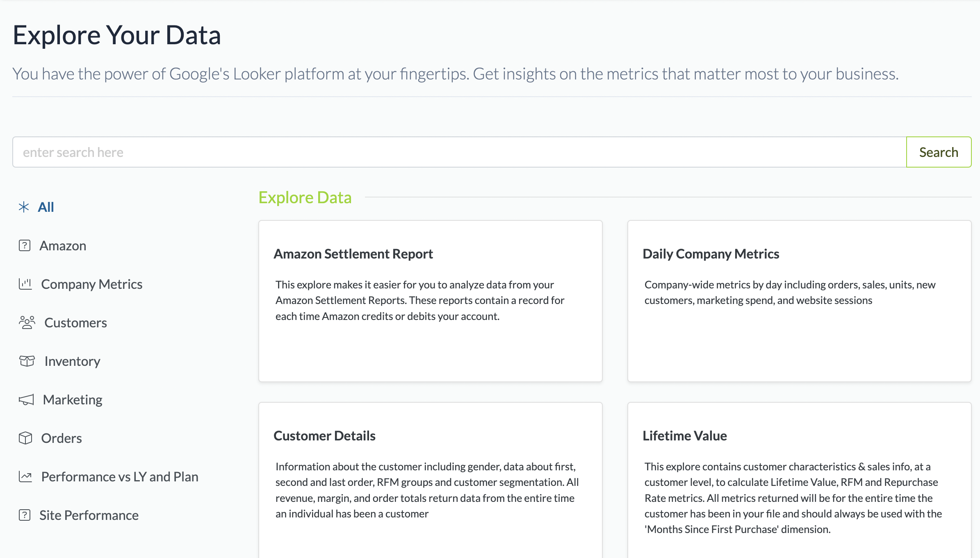The width and height of the screenshot is (980, 558).
Task: Choose Performance vs LY and Plan category
Action: [x=120, y=477]
